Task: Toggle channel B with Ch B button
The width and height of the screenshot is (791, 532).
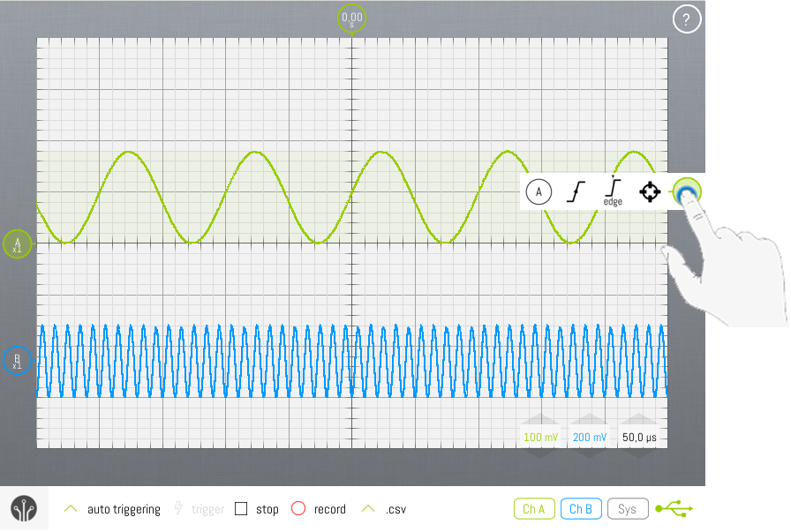Action: [580, 509]
